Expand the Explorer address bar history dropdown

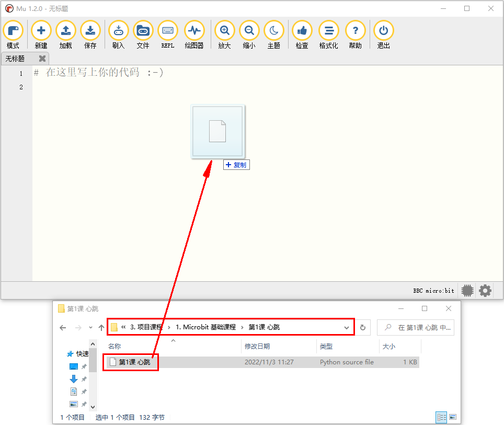point(346,328)
